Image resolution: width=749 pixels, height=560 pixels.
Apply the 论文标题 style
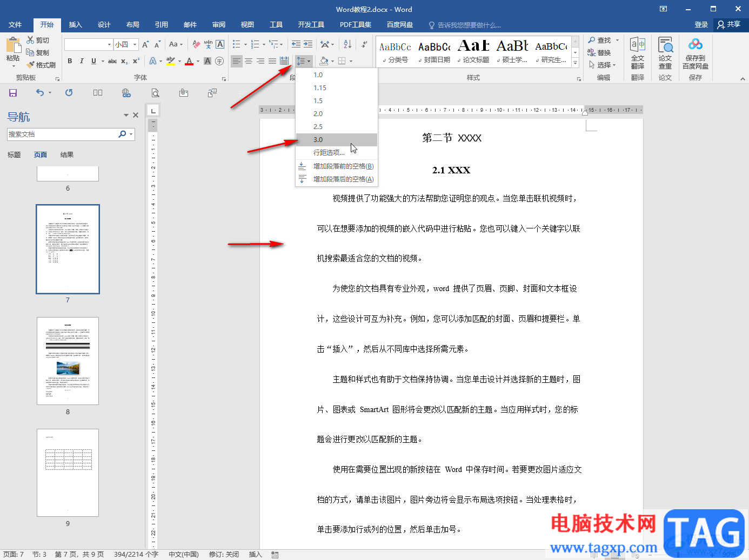point(473,52)
